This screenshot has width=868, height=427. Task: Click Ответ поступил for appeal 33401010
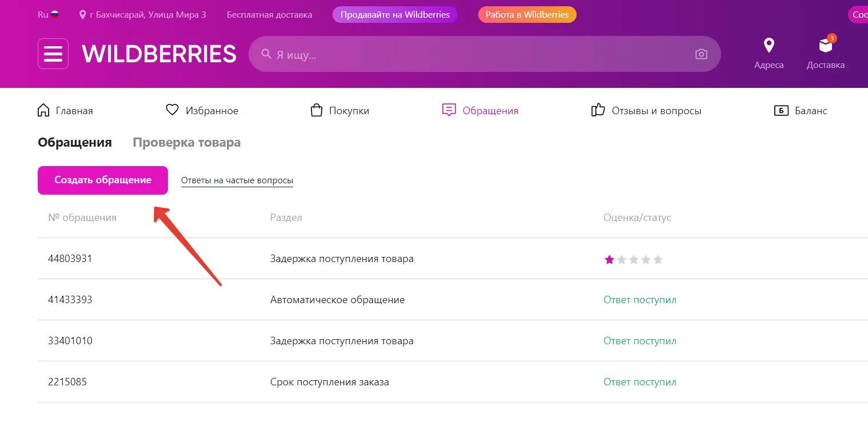(x=640, y=341)
